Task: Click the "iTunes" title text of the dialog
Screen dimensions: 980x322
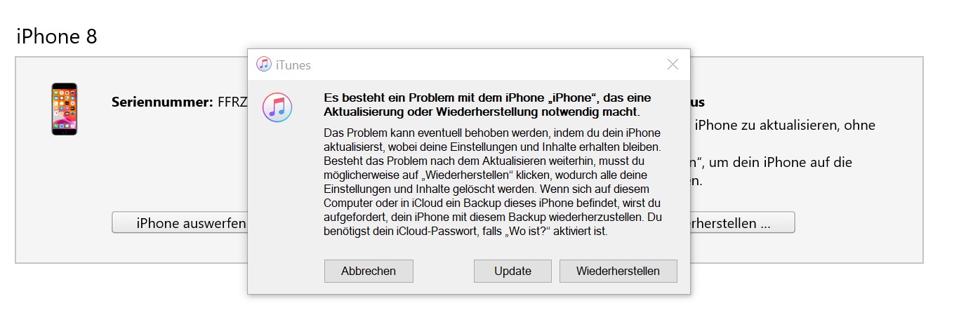Action: [x=293, y=65]
